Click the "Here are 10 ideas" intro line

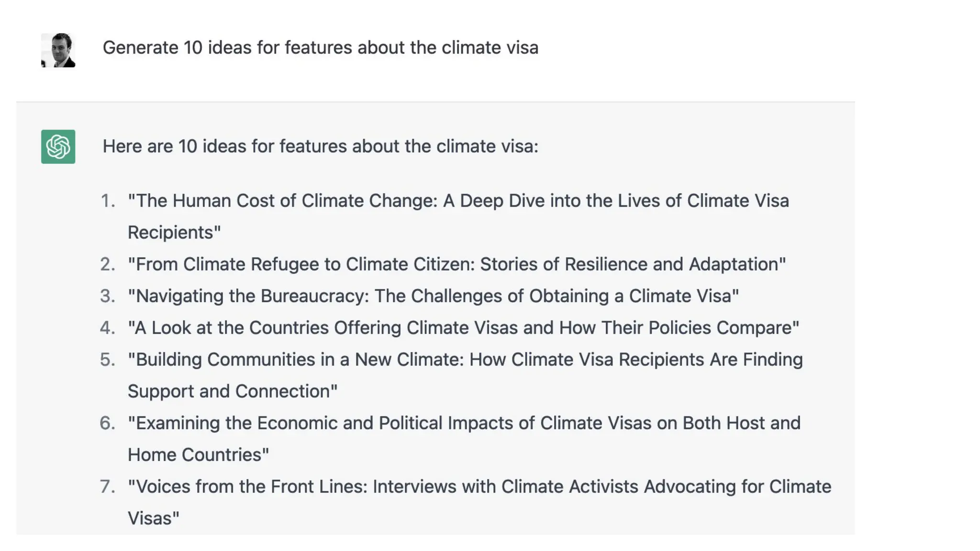[x=320, y=146]
